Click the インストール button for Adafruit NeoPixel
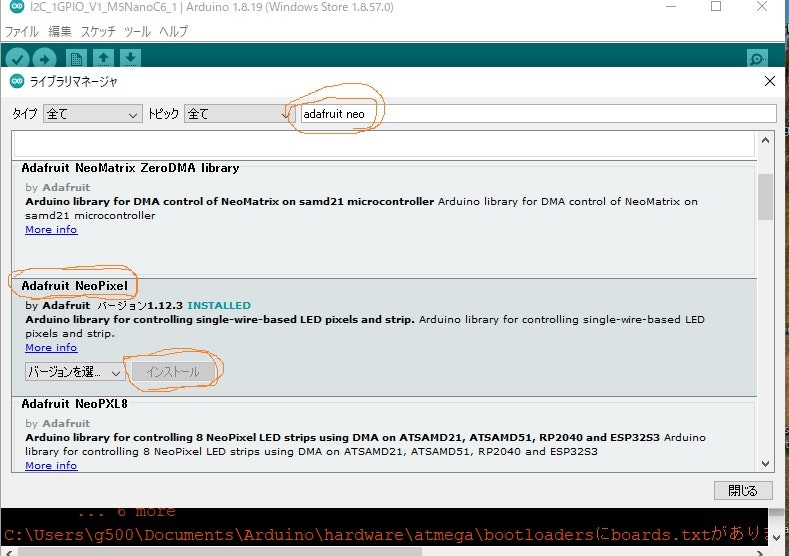Image resolution: width=789 pixels, height=556 pixels. click(173, 372)
